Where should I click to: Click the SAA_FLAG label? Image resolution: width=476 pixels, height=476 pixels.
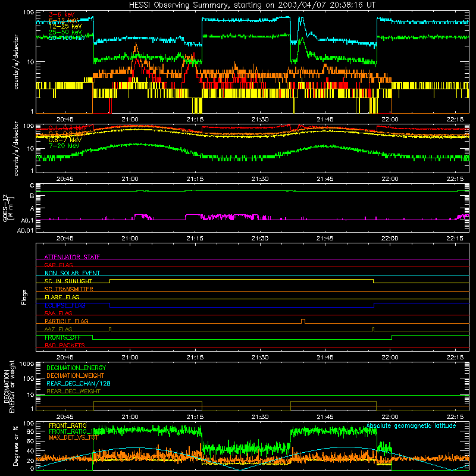point(58,313)
